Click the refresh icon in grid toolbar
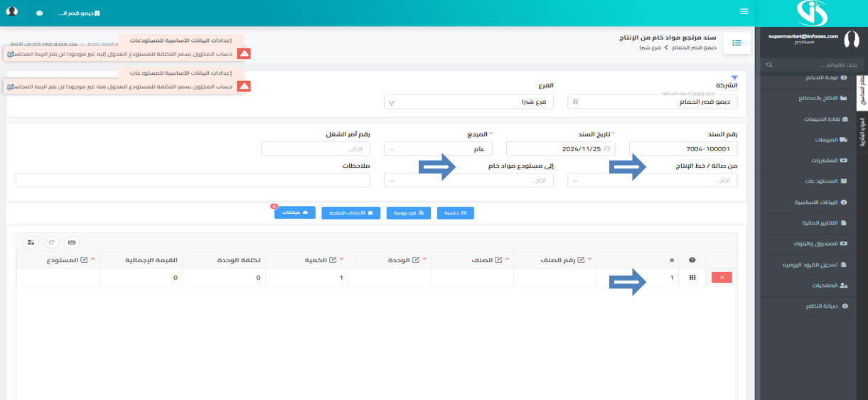Screen dimensions: 868x400 pyautogui.click(x=52, y=242)
